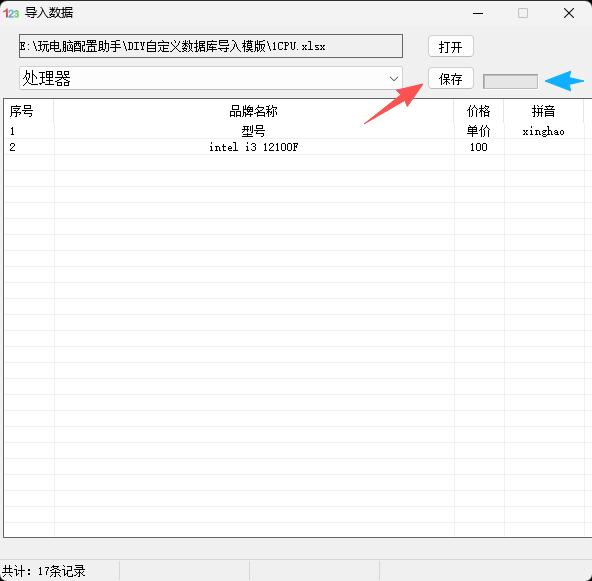Select the price cell showing 100

(479, 147)
